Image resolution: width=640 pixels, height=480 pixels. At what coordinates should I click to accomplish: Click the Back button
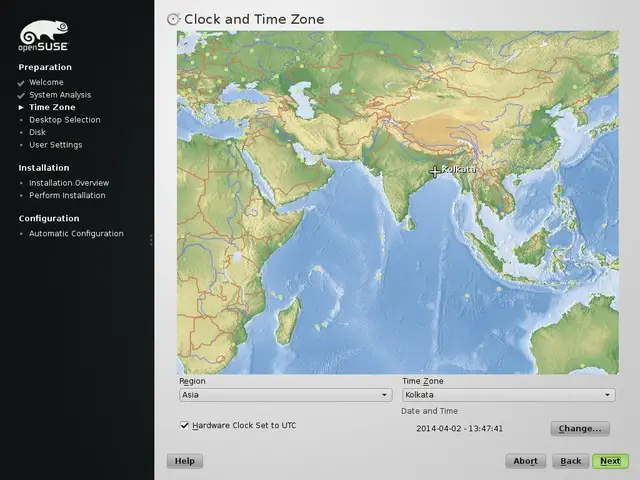571,461
